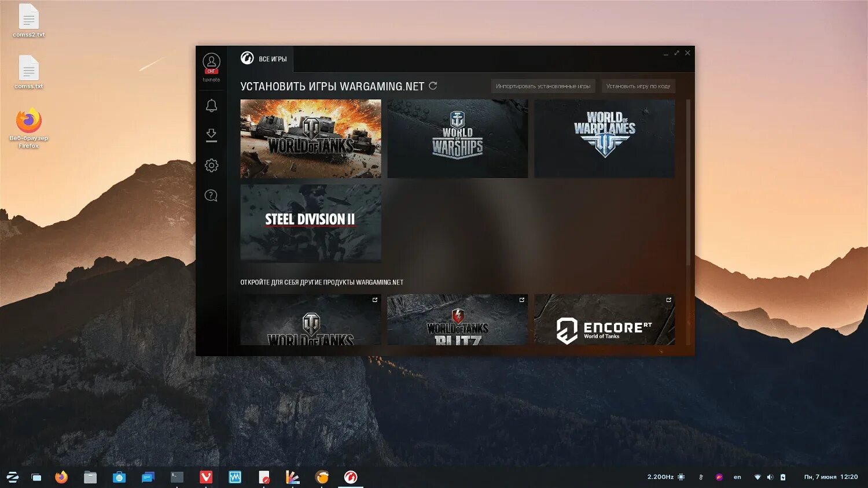The height and width of the screenshot is (488, 868).
Task: Click the workspaces overview taskbar icon
Action: (x=36, y=478)
